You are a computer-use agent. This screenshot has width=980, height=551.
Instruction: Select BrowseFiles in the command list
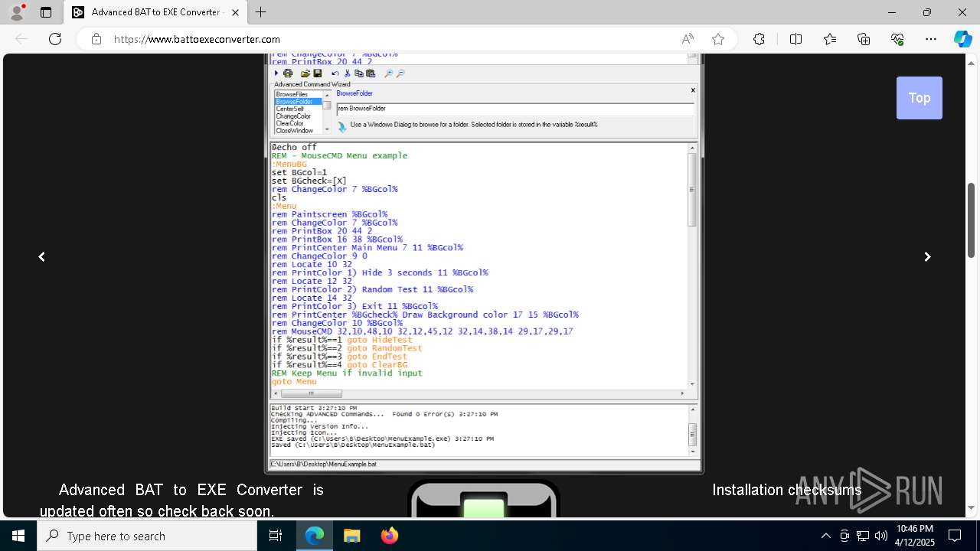(292, 94)
